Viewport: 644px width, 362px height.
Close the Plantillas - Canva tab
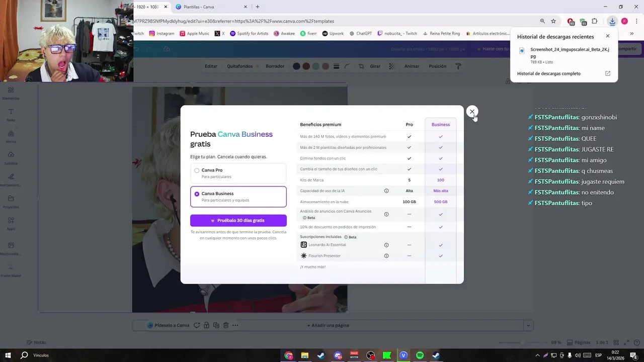(x=246, y=7)
